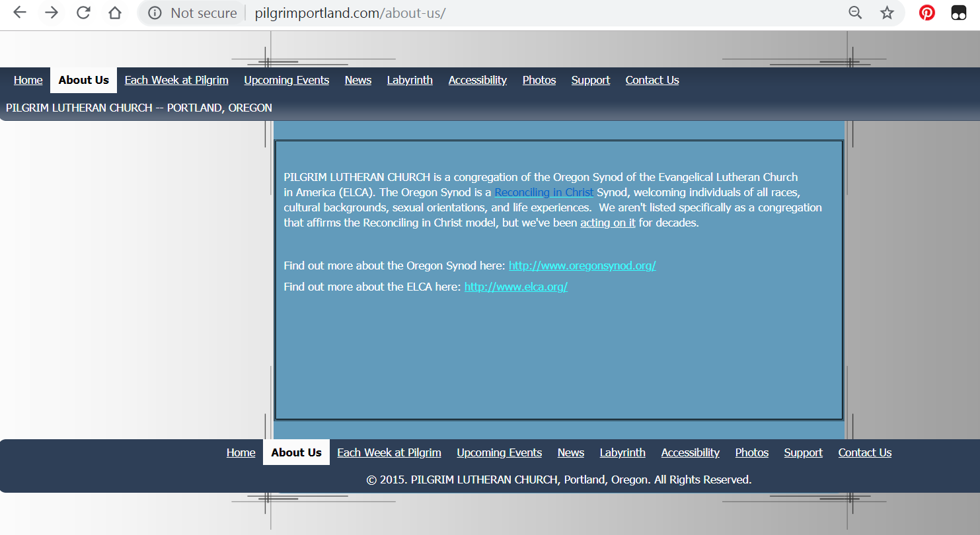
Task: Follow the 'acting on it' link
Action: [608, 223]
